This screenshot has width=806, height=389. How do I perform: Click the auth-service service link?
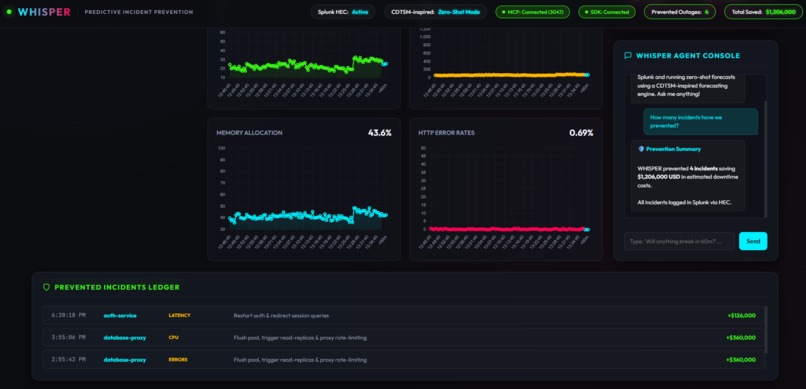coord(120,316)
